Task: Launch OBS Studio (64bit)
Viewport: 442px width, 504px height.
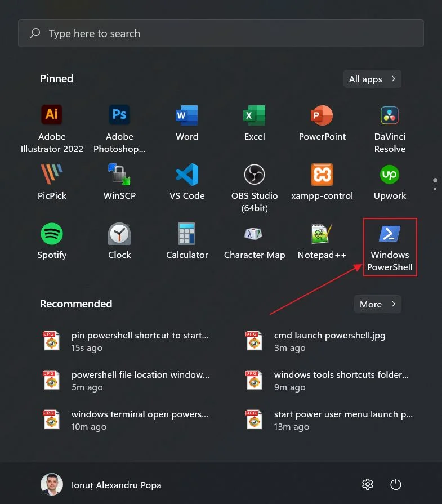Action: coord(255,188)
